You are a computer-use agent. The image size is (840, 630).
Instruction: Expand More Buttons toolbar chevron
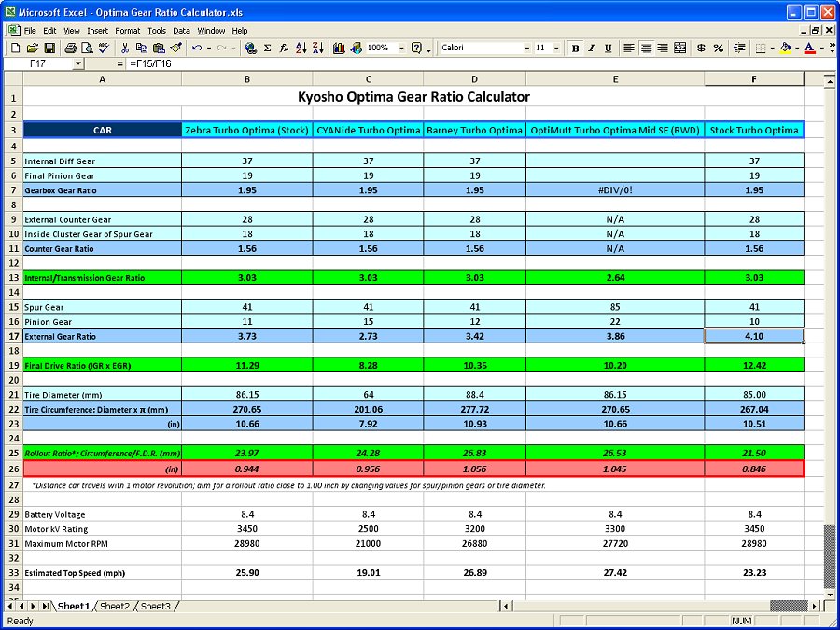pos(832,49)
